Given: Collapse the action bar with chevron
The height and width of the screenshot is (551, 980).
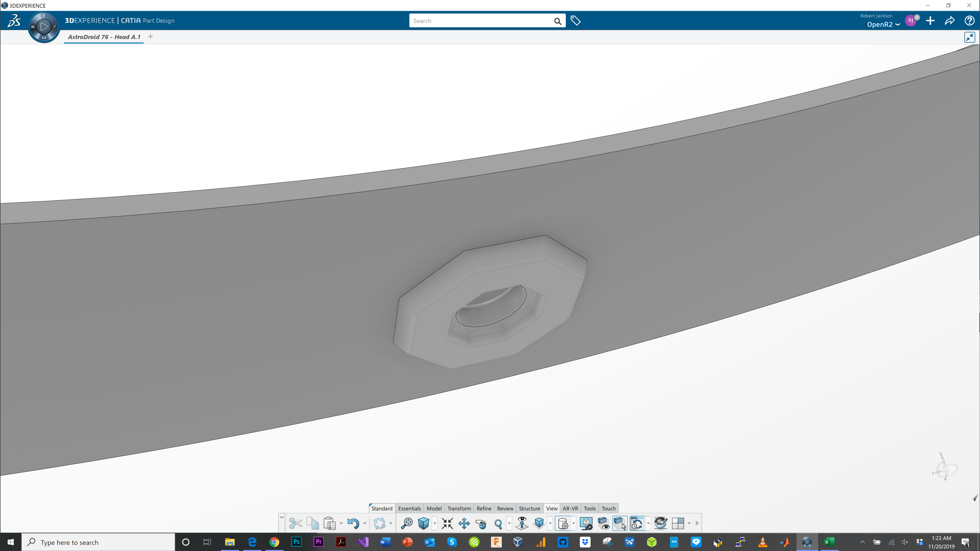Looking at the screenshot, I should click(x=282, y=518).
